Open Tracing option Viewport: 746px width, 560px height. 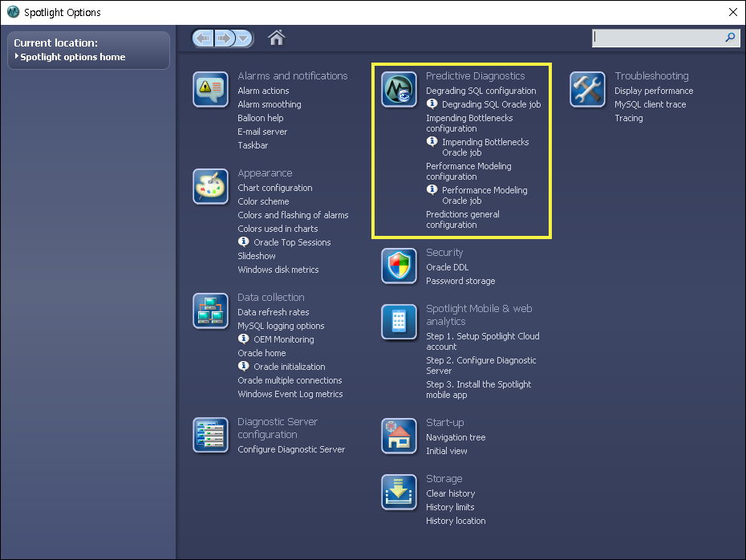(x=629, y=118)
